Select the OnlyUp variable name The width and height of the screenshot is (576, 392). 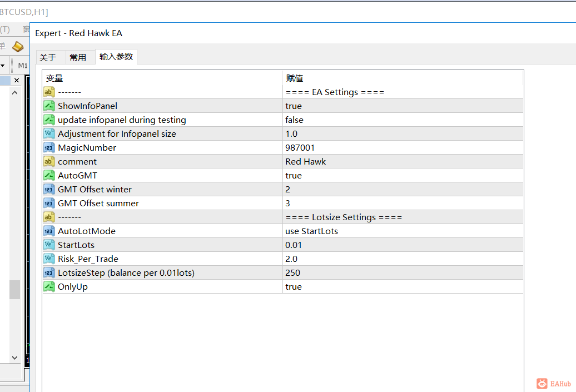click(73, 287)
